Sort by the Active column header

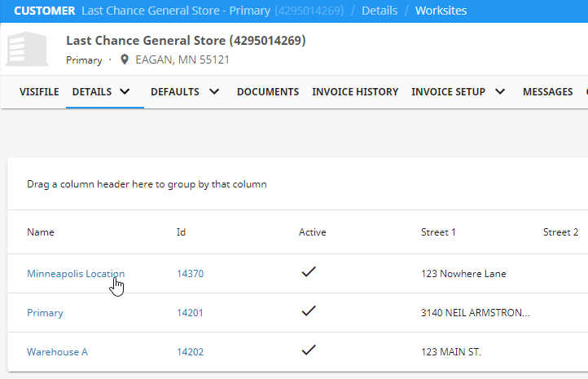pyautogui.click(x=312, y=232)
